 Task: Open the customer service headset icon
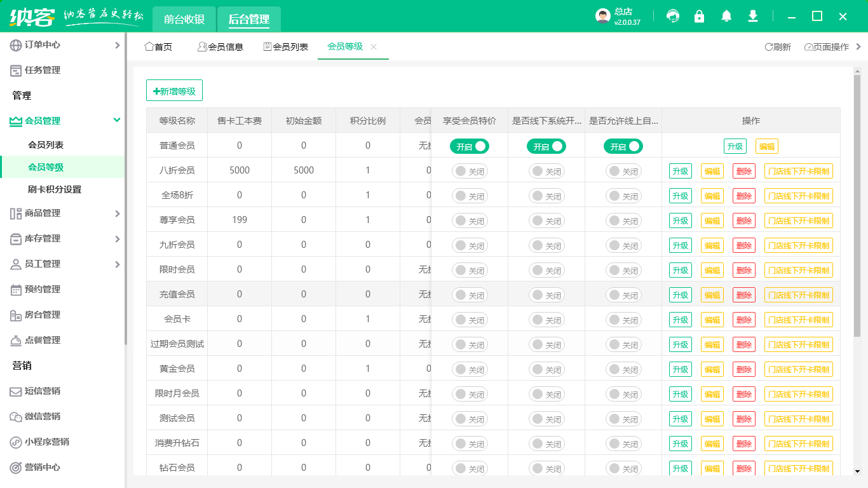[x=673, y=17]
